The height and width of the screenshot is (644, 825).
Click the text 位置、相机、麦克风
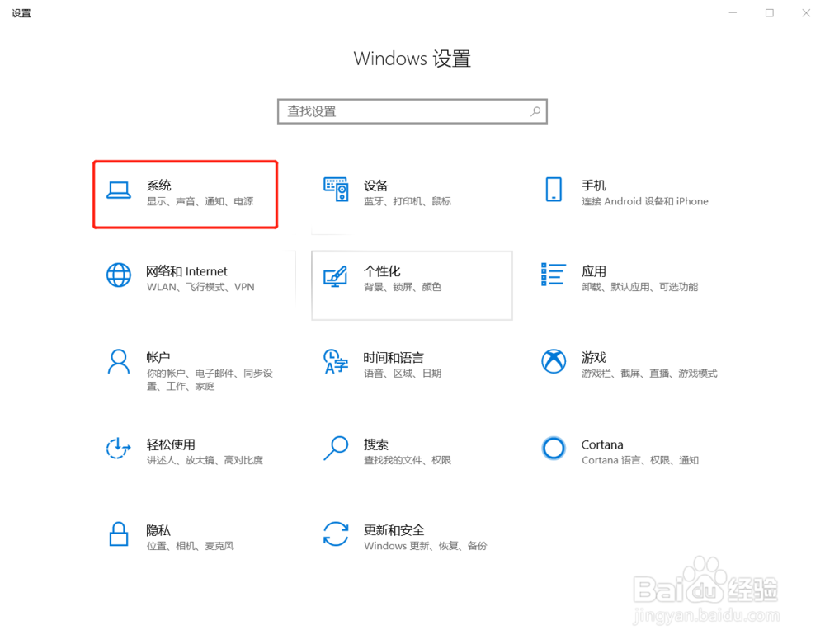190,546
